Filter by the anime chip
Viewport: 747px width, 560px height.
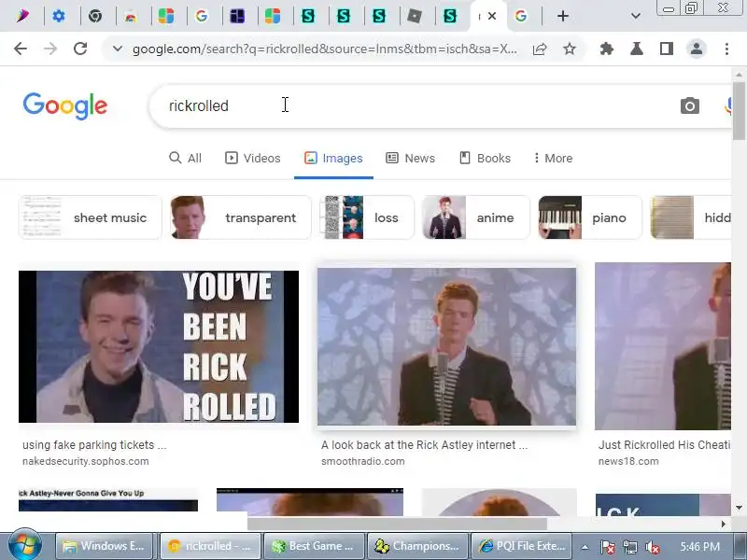point(476,217)
